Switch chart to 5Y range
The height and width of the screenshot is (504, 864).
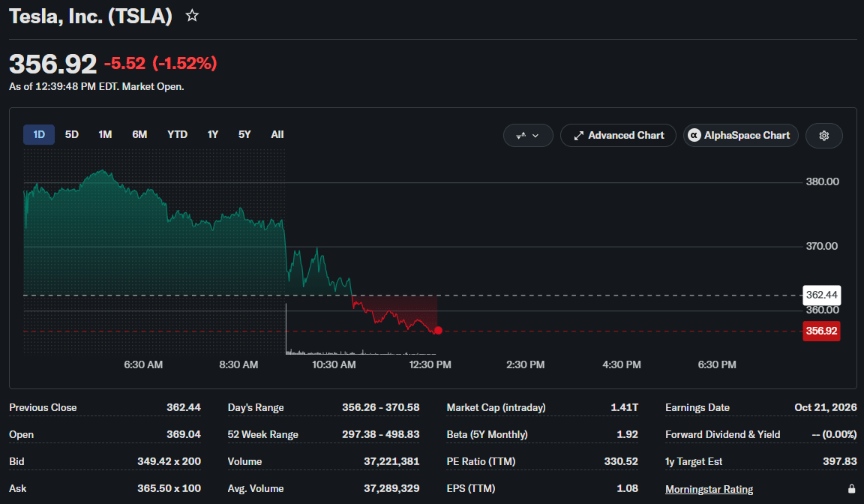[x=244, y=134]
